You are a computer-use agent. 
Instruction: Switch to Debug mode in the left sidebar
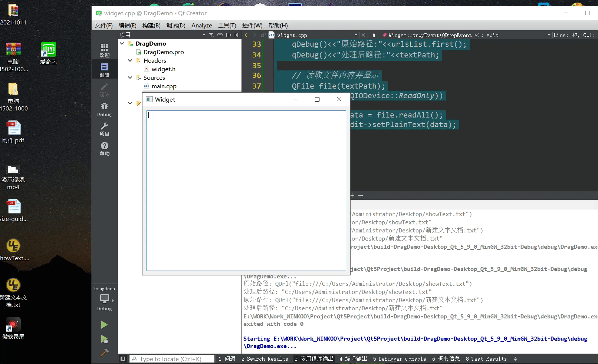(104, 109)
